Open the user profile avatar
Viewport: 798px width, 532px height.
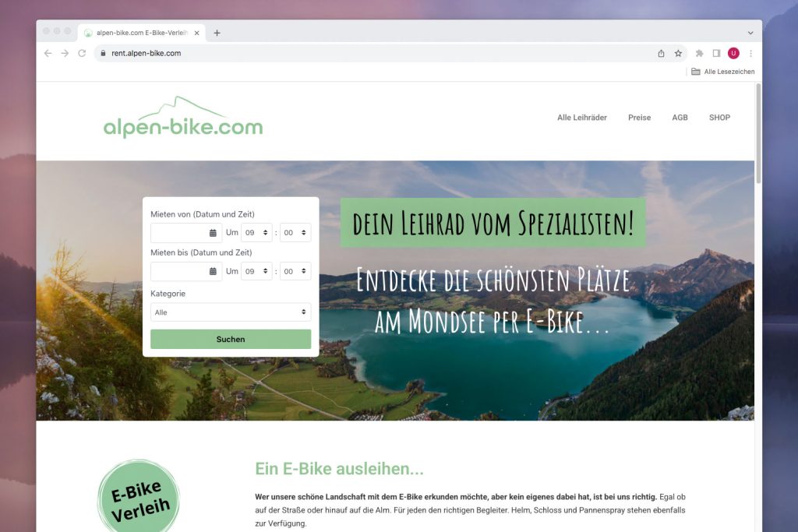coord(733,54)
